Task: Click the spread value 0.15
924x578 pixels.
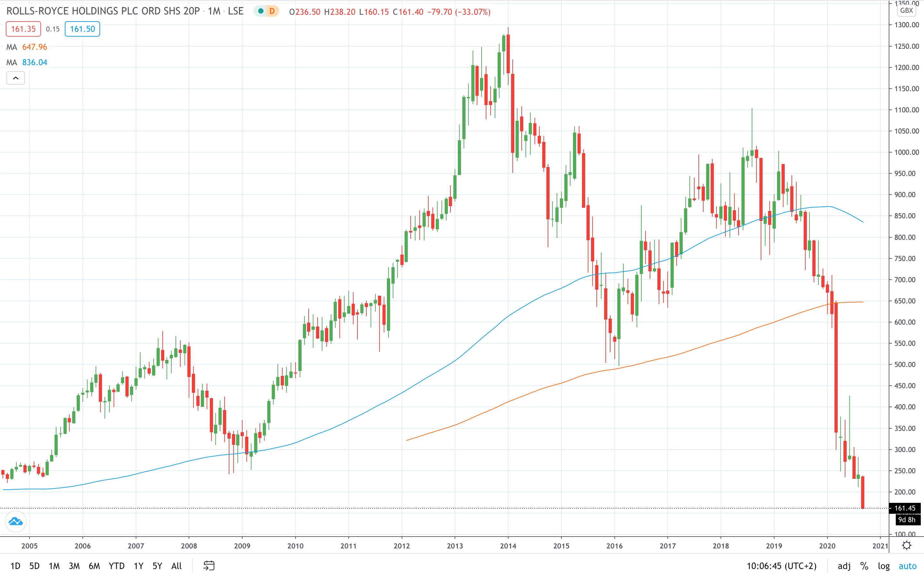Action: click(53, 29)
